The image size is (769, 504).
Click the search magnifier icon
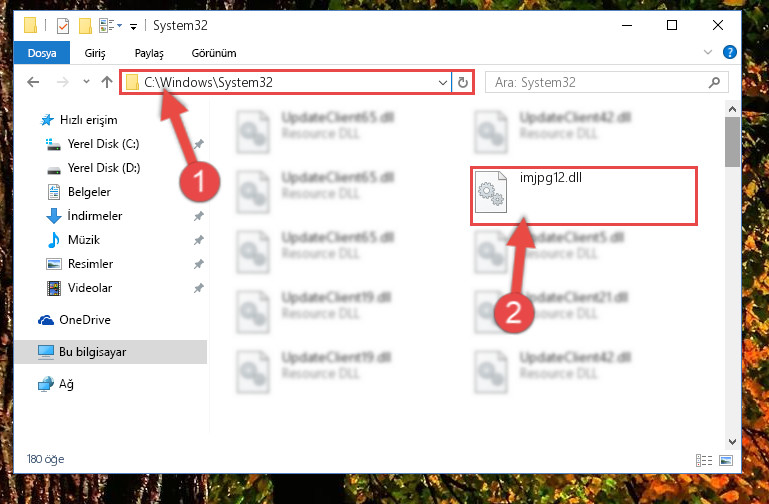point(715,82)
